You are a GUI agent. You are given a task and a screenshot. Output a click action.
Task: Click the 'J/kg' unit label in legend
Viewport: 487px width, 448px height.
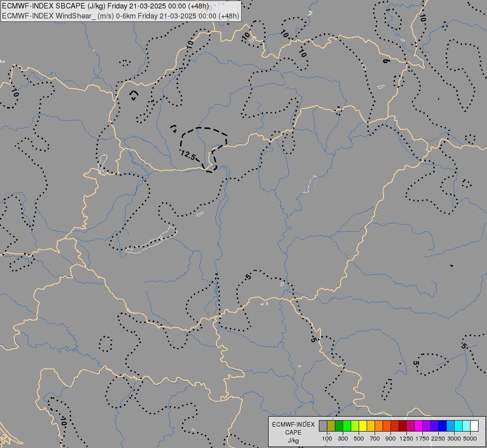(x=293, y=441)
